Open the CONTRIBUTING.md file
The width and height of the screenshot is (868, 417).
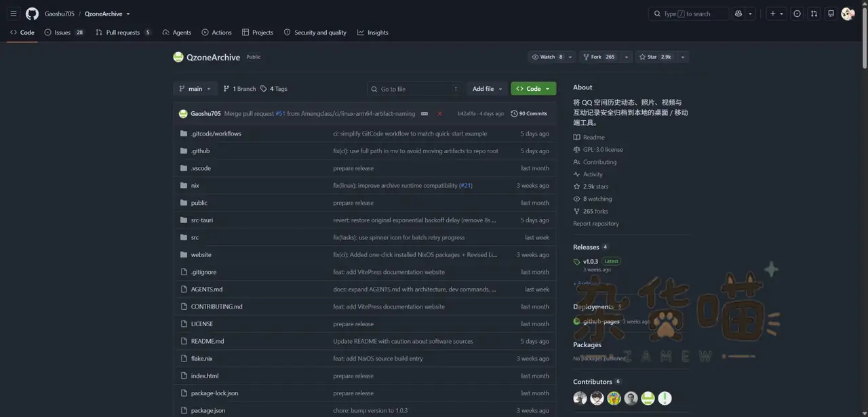pyautogui.click(x=216, y=306)
